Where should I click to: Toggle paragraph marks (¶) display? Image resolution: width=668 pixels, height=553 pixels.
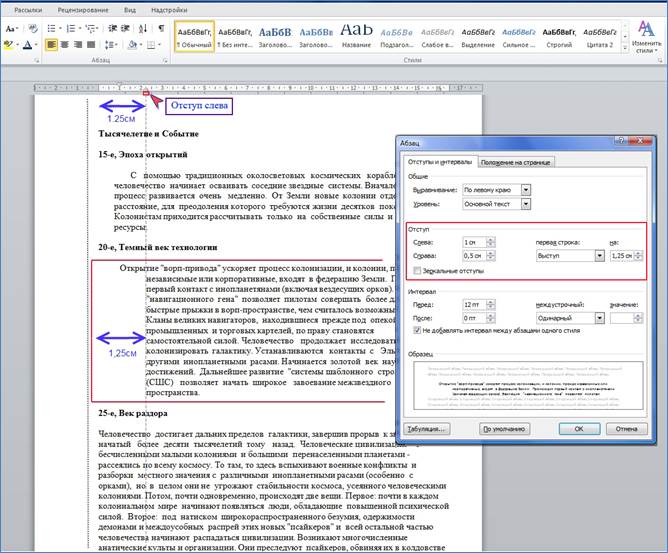[160, 28]
